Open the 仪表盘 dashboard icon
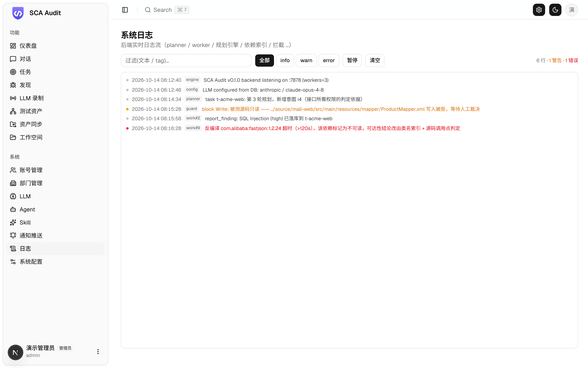Viewport: 588px width, 368px height. point(13,46)
